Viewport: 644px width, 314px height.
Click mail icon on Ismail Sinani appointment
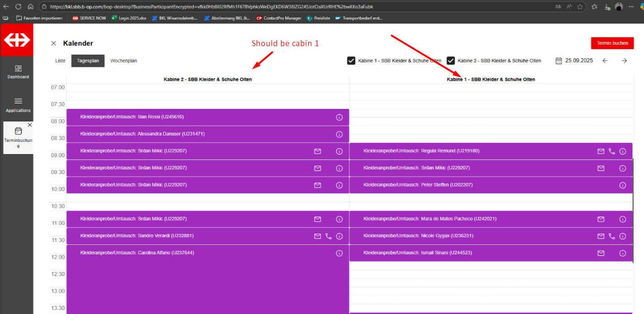601,253
